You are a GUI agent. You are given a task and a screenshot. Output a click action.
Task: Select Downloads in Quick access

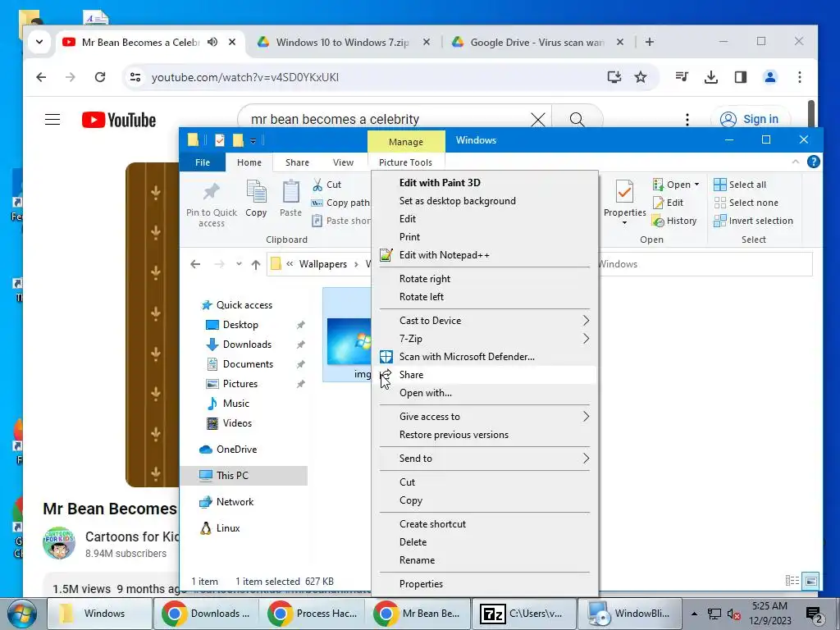click(247, 345)
